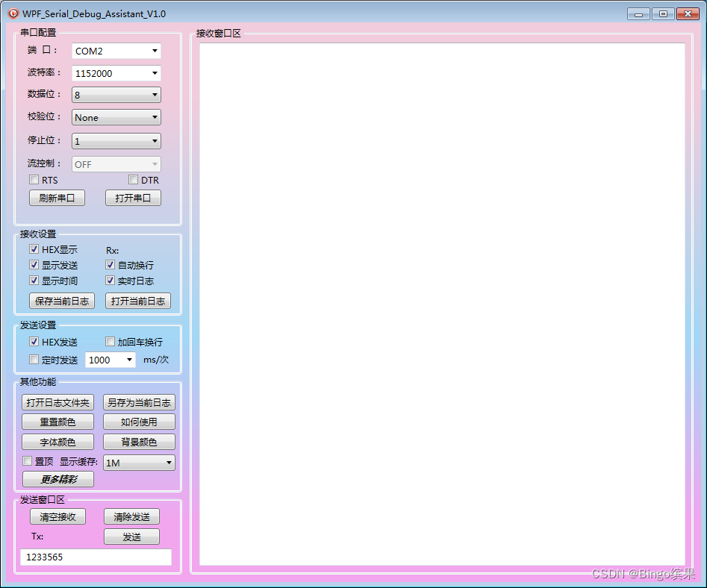
Task: Enable 加回车换行 append CR LF option
Action: (110, 342)
